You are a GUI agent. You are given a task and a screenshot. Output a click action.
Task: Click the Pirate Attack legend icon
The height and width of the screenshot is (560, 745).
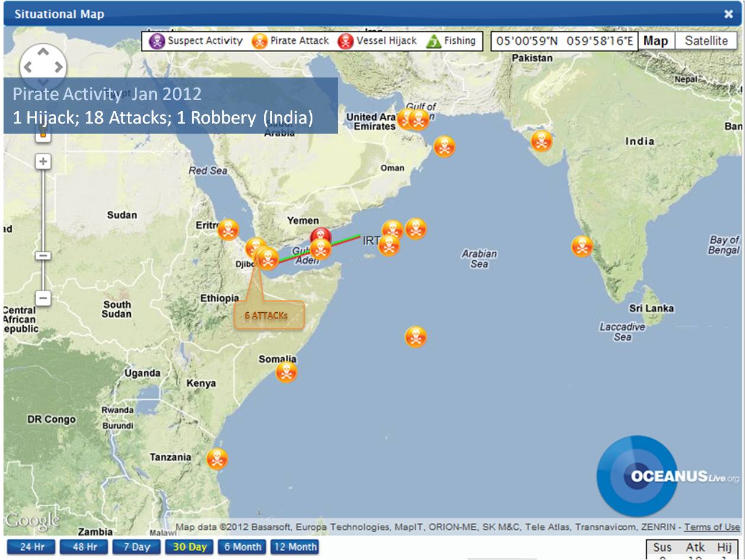pyautogui.click(x=260, y=41)
